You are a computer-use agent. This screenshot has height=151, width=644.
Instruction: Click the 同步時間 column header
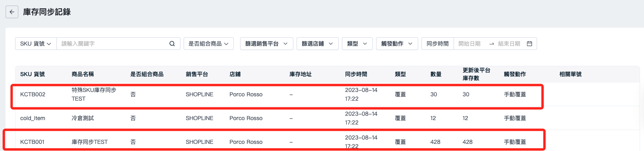(x=356, y=74)
